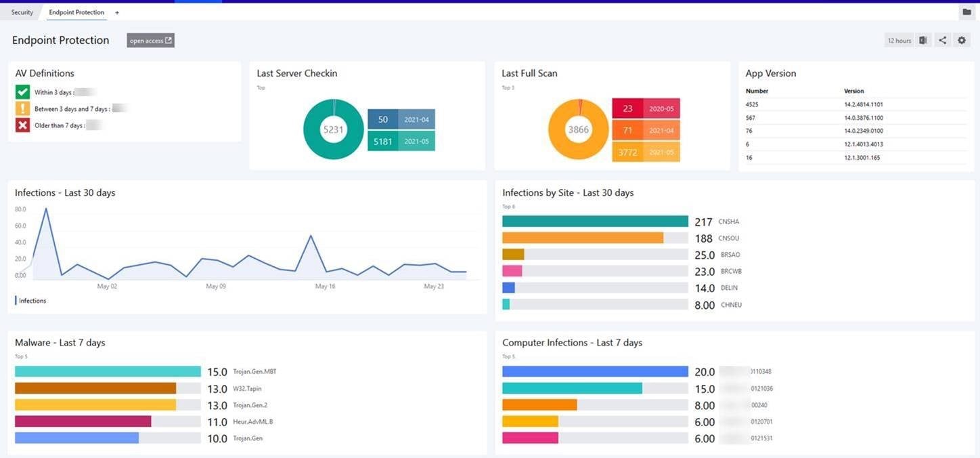
Task: Export the dashboard via the Excel icon
Action: point(923,41)
